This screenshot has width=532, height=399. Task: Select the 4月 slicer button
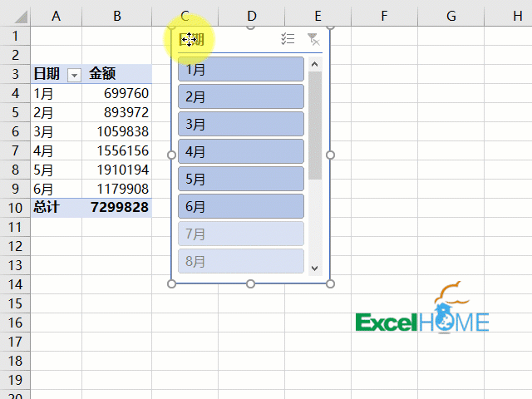pyautogui.click(x=241, y=151)
